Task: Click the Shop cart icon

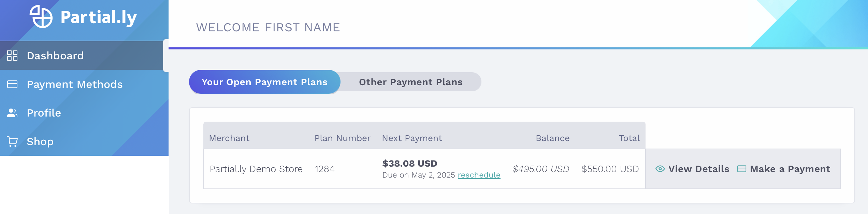Action: 12,141
